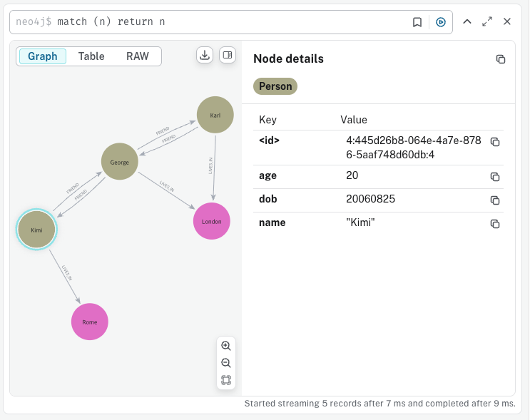Zoom out of the graph

click(x=226, y=363)
